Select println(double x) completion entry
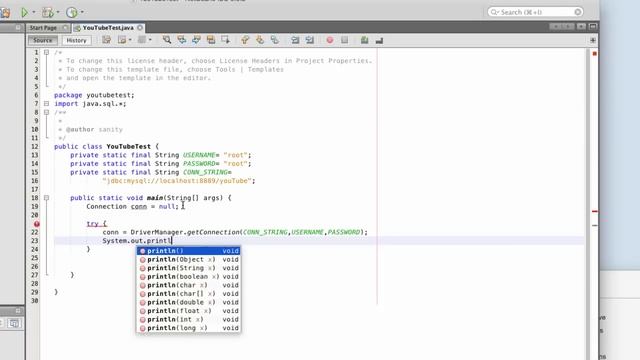 (x=189, y=302)
